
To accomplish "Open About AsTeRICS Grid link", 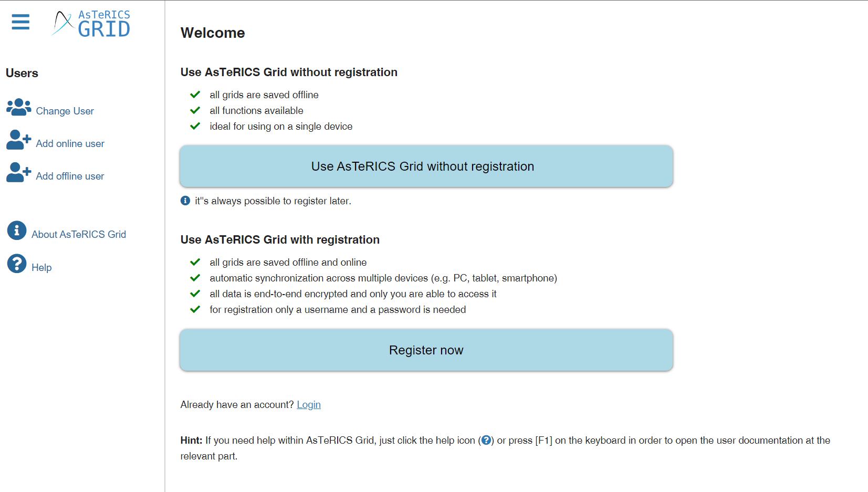I will [79, 234].
